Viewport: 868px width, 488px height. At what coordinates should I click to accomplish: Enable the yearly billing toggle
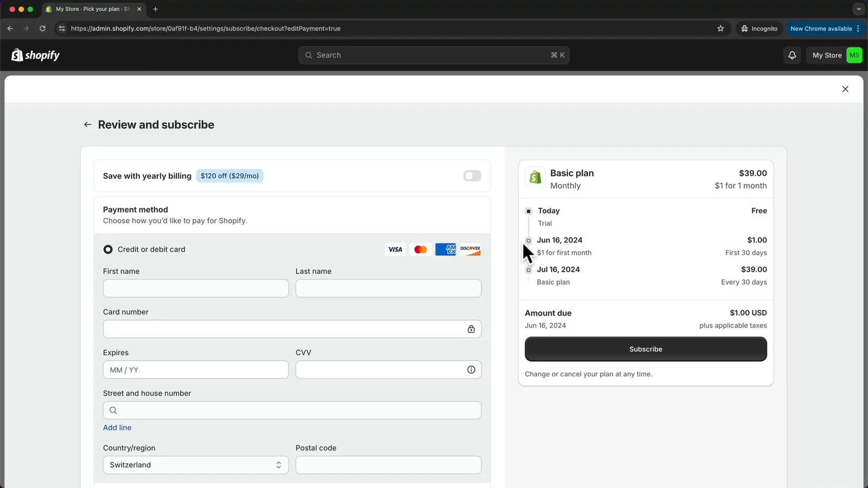tap(472, 176)
